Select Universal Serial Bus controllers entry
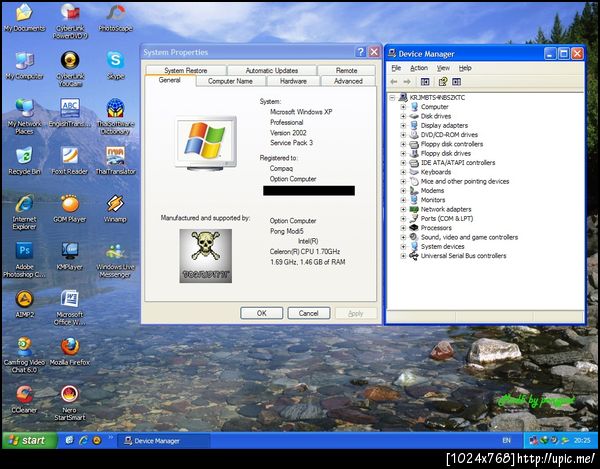Screen dimensions: 600x469 [463, 256]
